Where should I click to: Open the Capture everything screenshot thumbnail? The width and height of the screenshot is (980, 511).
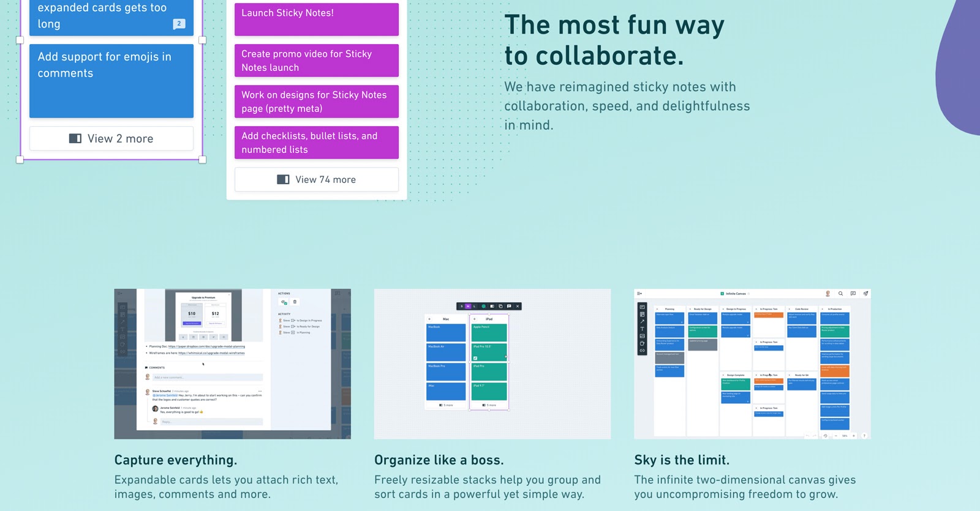pos(233,364)
